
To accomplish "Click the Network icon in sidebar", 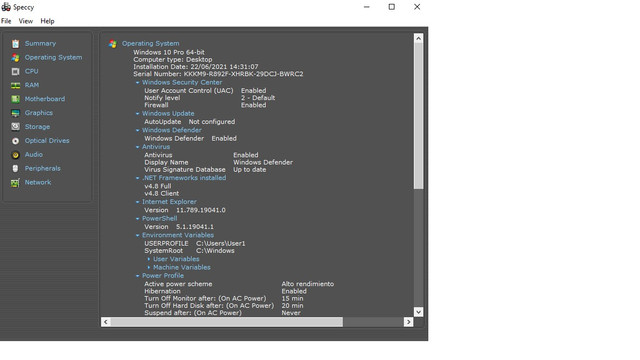I will (16, 182).
